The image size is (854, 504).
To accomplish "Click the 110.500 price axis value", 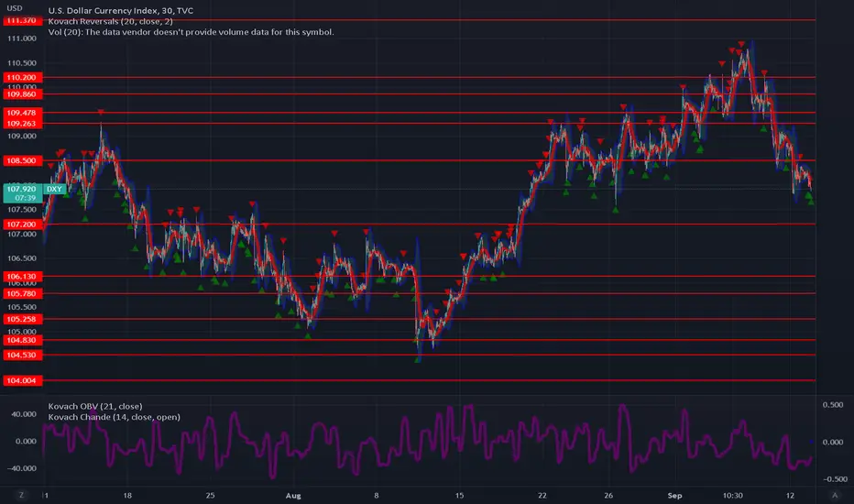I will tap(22, 63).
